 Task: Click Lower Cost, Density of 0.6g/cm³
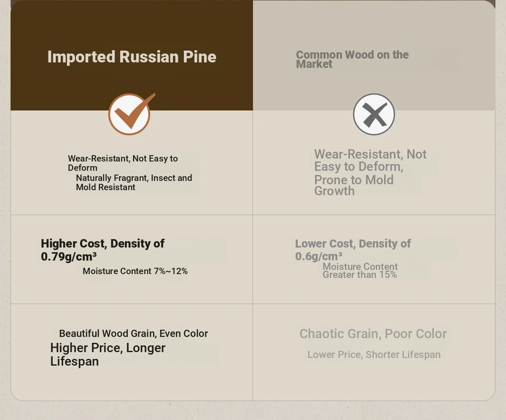[353, 250]
